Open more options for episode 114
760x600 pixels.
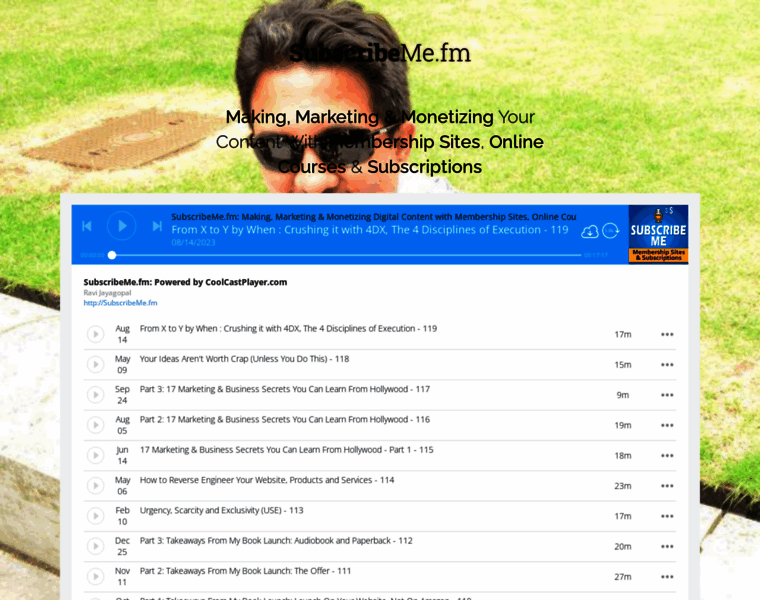point(667,486)
